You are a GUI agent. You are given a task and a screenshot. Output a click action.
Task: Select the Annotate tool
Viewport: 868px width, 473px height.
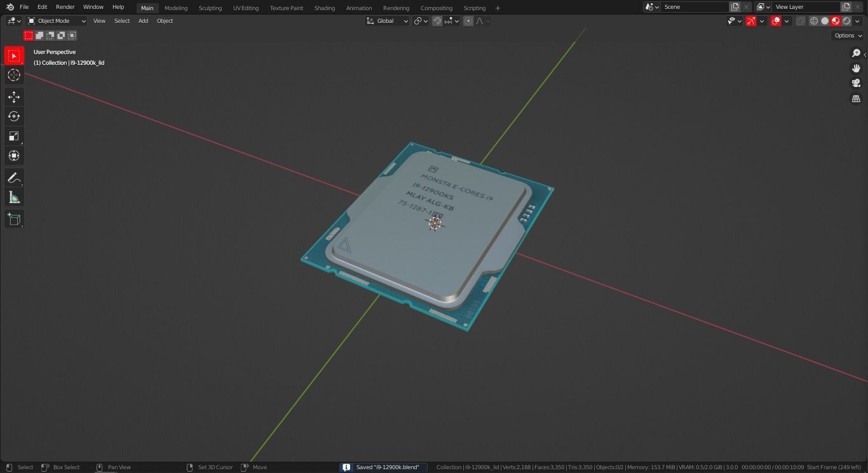[14, 178]
